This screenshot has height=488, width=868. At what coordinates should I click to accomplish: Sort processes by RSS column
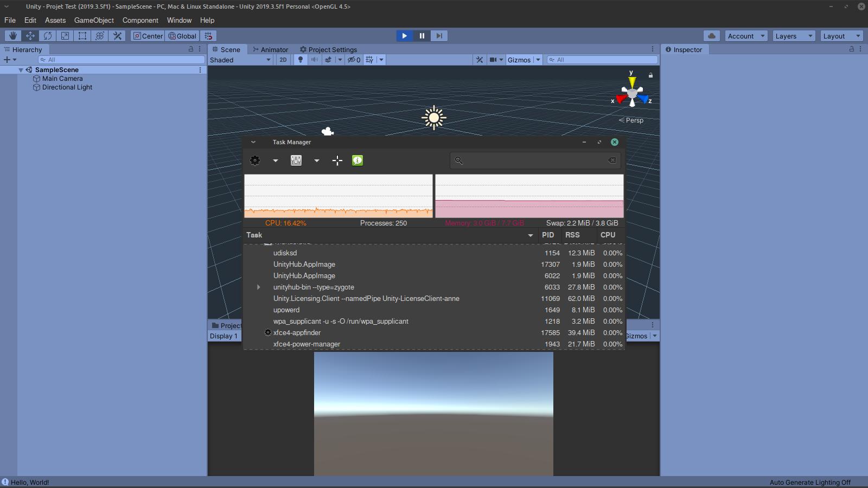579,235
